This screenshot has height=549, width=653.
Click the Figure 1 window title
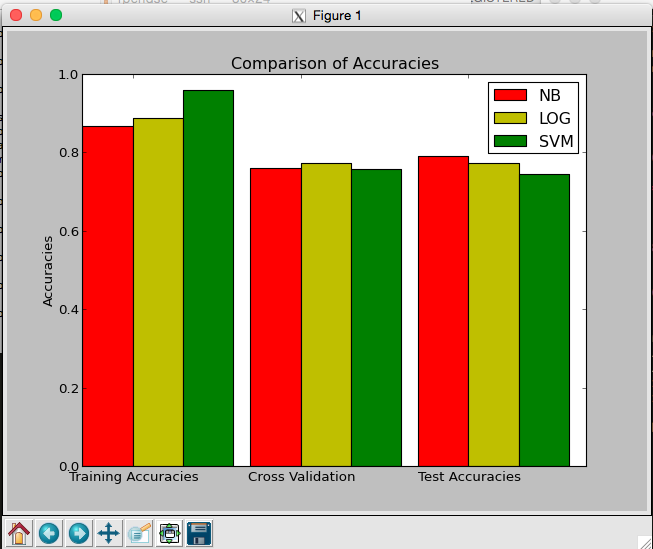point(337,16)
